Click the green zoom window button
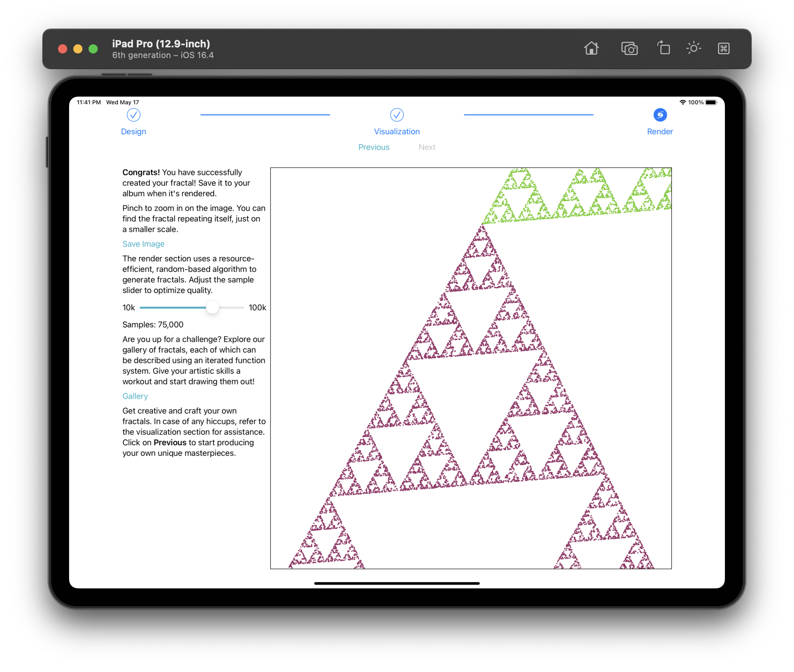 pos(93,49)
